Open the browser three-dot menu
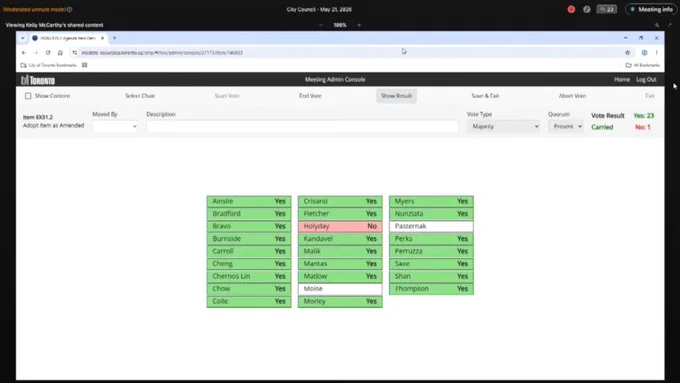Image resolution: width=680 pixels, height=383 pixels. 657,52
